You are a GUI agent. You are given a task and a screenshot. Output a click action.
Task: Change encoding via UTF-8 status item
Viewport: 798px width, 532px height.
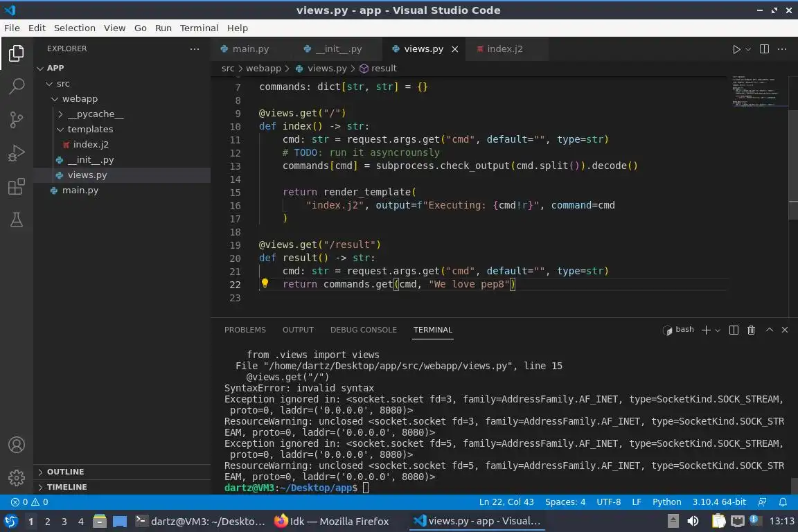[x=609, y=502]
